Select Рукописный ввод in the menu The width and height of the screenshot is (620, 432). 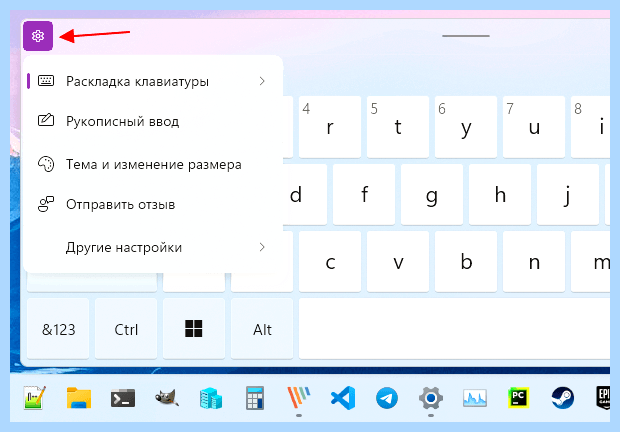[153, 121]
